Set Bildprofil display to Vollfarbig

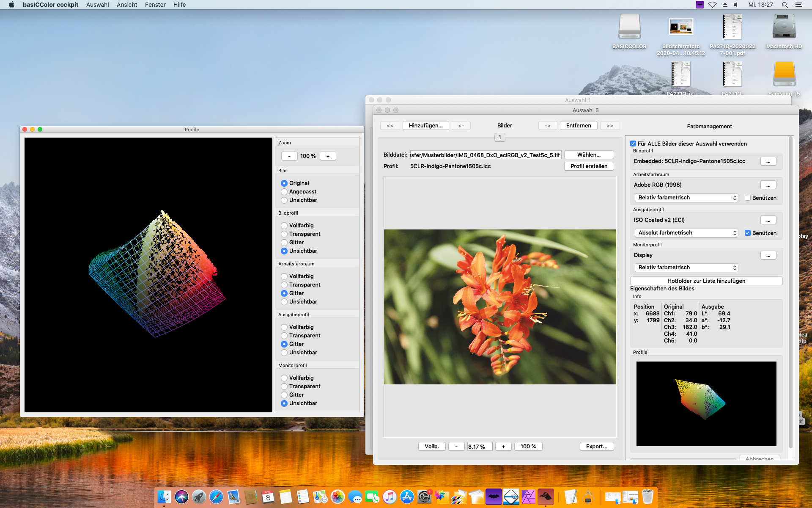pos(284,226)
